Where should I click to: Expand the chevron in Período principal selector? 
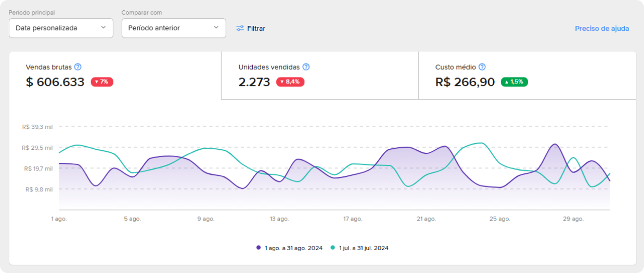click(x=103, y=28)
